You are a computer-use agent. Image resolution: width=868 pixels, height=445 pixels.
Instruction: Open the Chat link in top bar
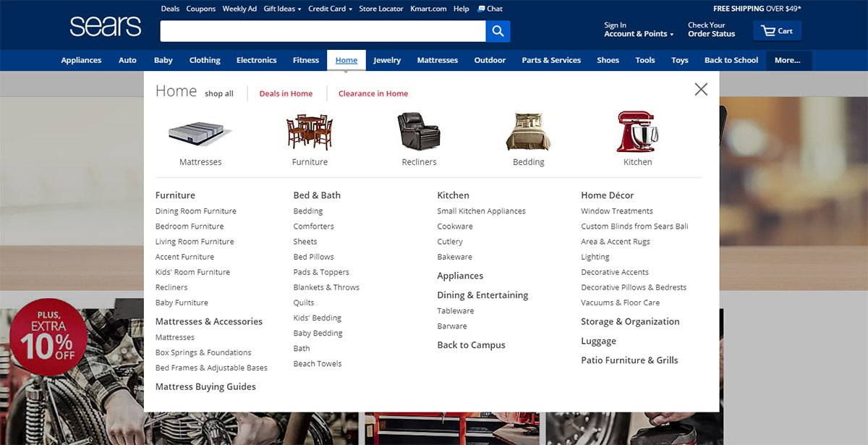click(x=490, y=9)
